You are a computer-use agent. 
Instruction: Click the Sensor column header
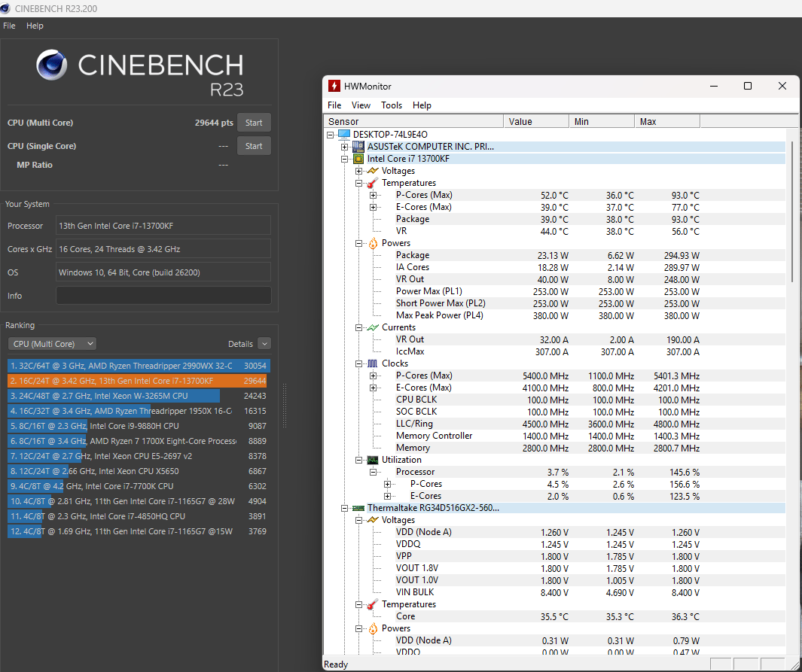pos(413,122)
